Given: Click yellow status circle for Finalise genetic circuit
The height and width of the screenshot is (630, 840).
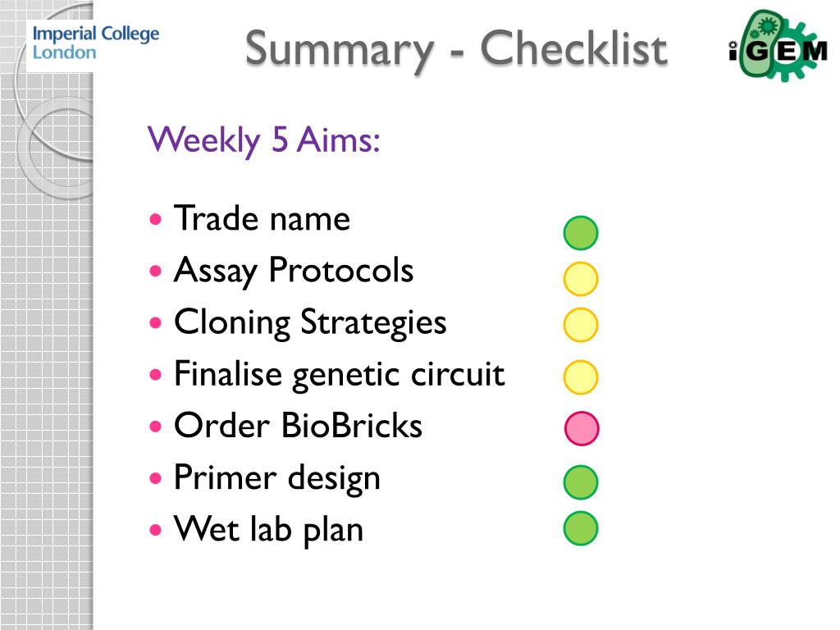Looking at the screenshot, I should [581, 377].
